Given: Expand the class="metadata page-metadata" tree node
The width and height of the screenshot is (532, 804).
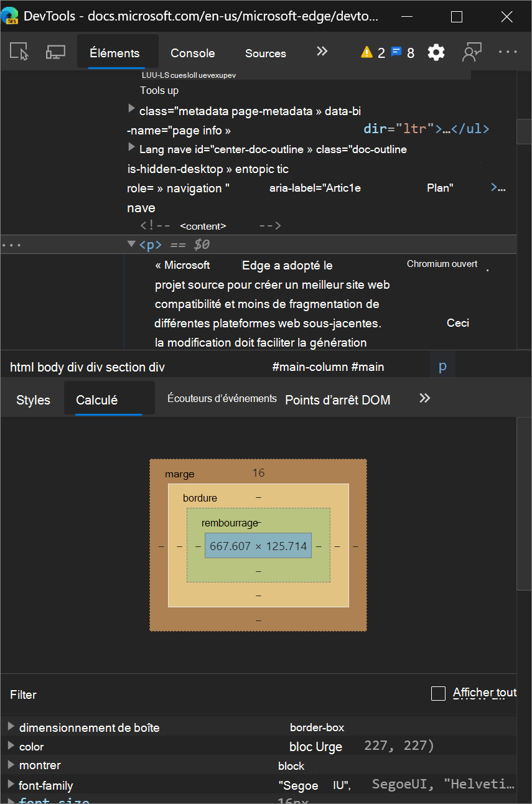Looking at the screenshot, I should point(131,107).
